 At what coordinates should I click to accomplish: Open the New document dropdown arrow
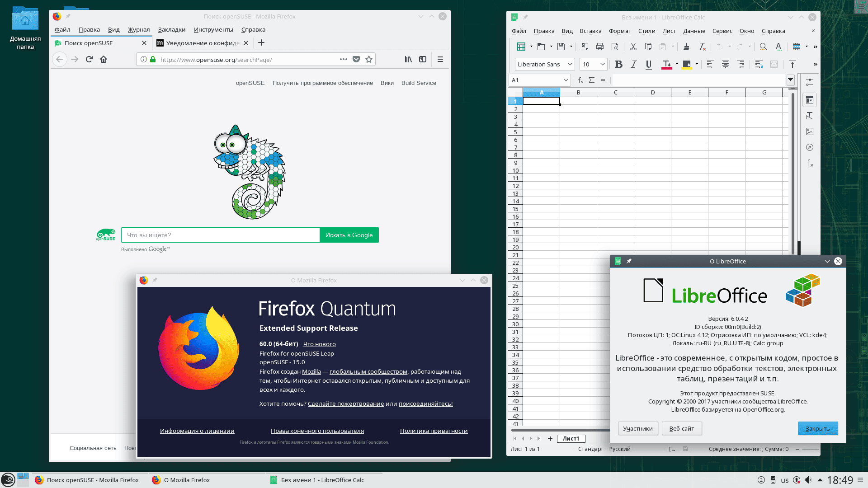point(531,47)
